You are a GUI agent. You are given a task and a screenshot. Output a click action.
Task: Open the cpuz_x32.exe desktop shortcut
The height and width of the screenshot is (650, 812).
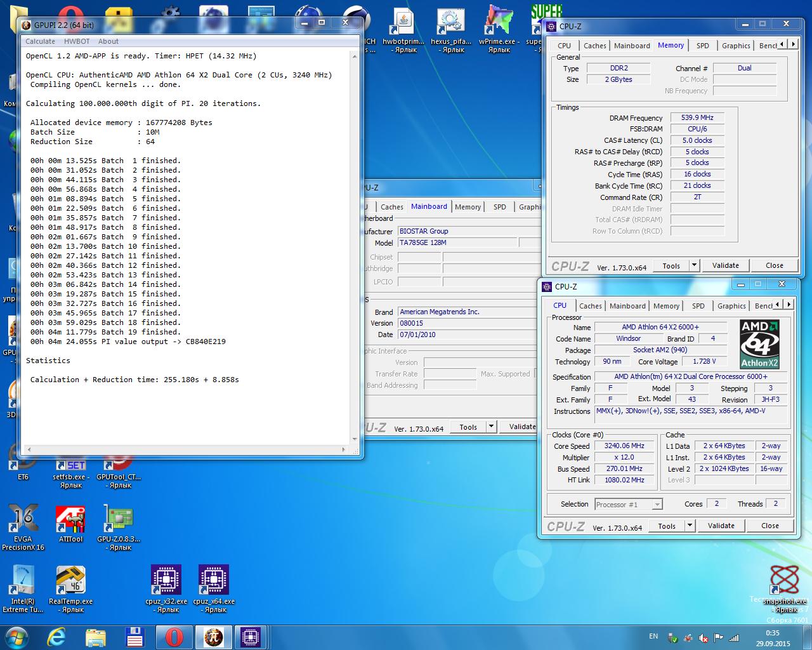pos(166,589)
